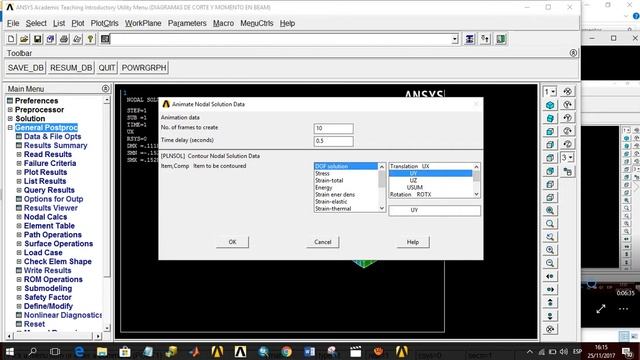Click the printer icon in the toolbar
This screenshot has height=360, width=640.
click(x=64, y=39)
